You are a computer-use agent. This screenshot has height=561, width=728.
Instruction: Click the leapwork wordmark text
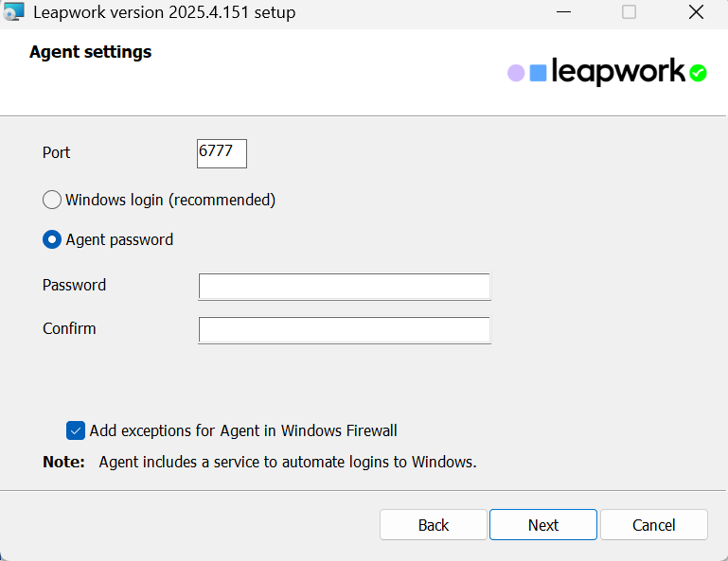click(617, 72)
